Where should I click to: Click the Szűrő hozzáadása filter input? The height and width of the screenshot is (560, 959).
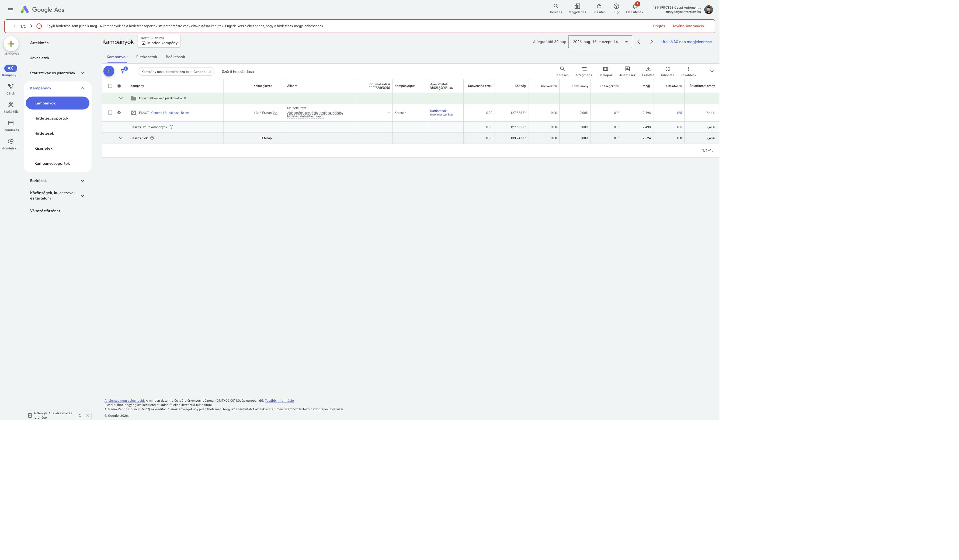[238, 72]
